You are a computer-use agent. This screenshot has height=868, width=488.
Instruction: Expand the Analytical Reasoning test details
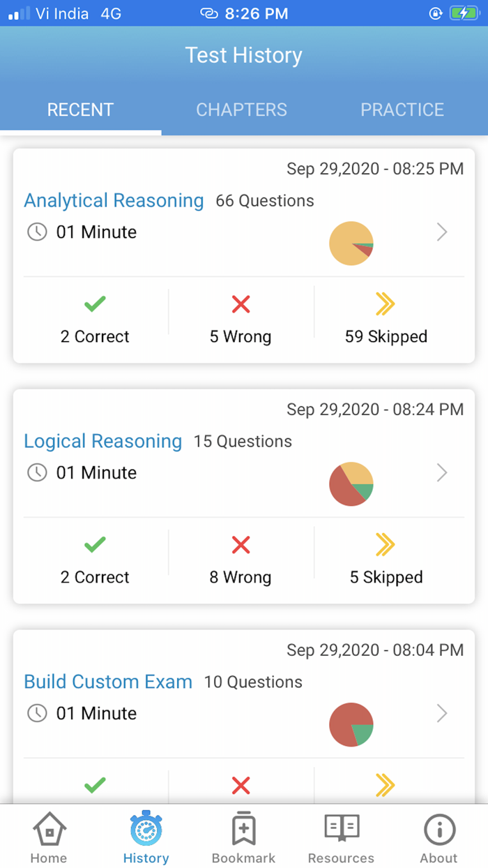tap(442, 232)
